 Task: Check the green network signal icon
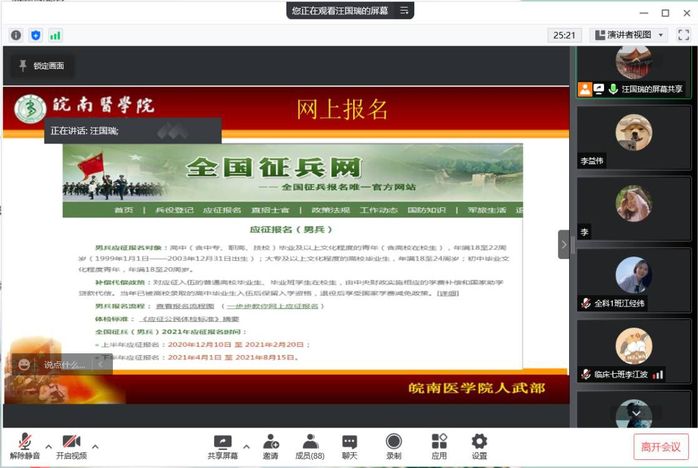(x=55, y=35)
